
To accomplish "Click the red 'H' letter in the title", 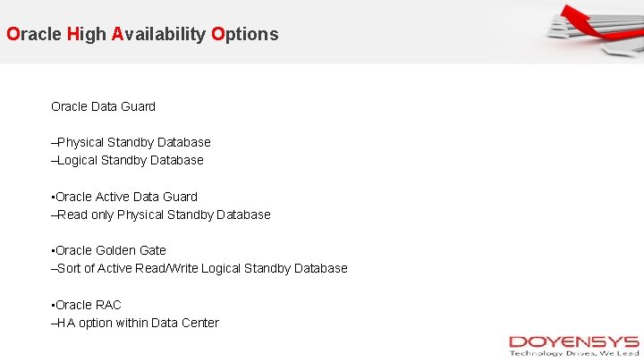I will [x=72, y=35].
